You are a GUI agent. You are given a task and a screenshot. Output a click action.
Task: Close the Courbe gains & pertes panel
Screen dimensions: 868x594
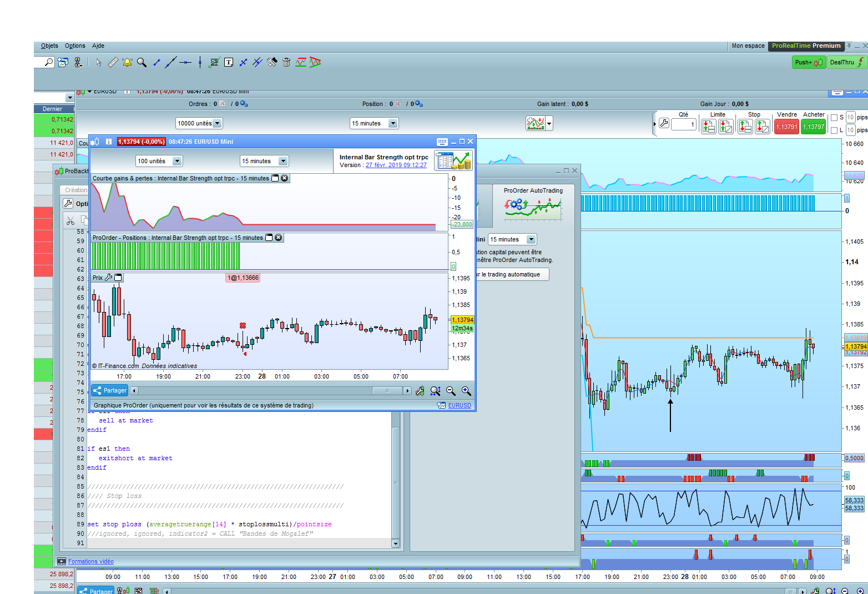pos(285,178)
